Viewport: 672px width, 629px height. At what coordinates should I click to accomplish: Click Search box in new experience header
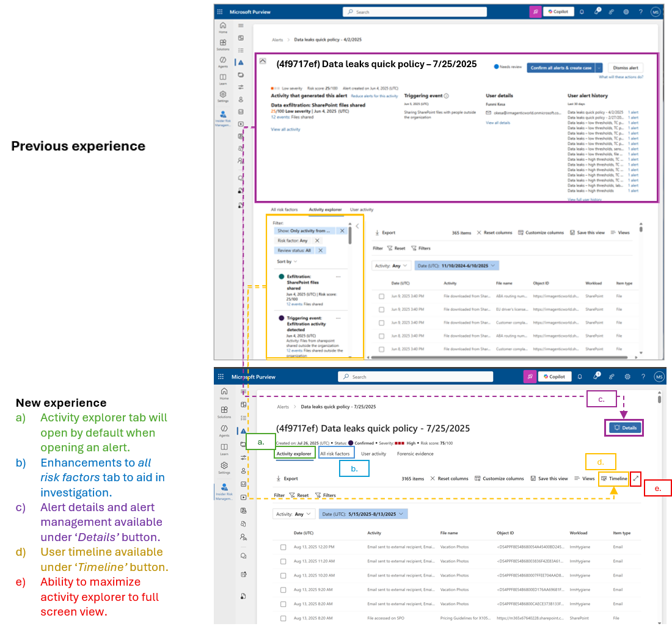click(415, 377)
